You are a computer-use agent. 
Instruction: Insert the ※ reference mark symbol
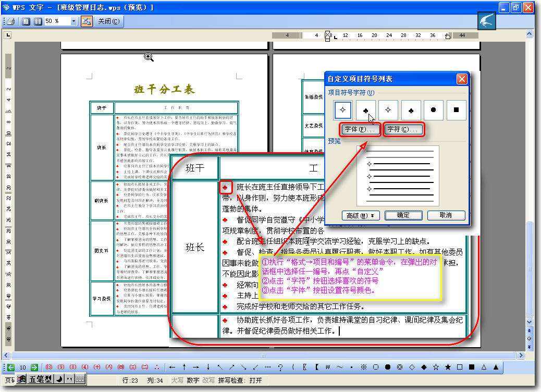364,367
